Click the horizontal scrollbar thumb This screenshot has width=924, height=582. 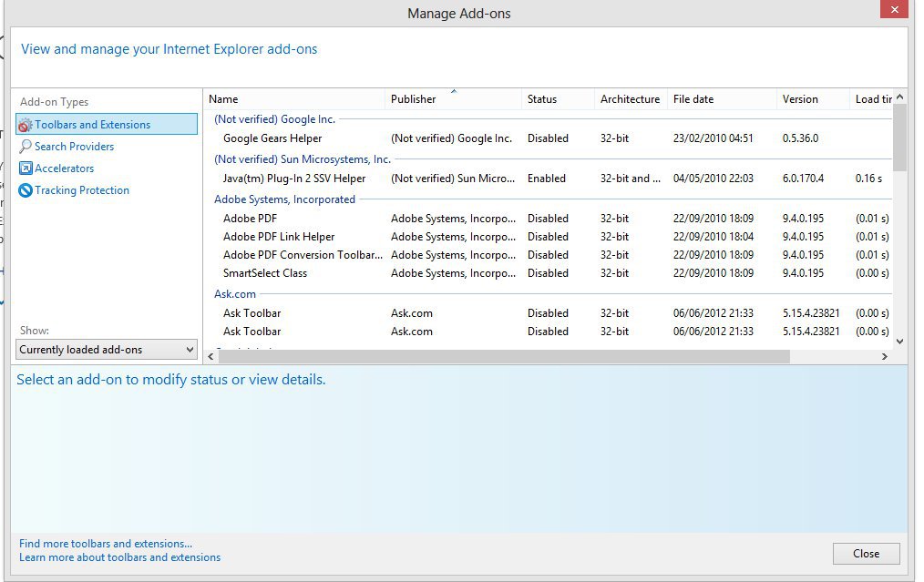point(504,356)
